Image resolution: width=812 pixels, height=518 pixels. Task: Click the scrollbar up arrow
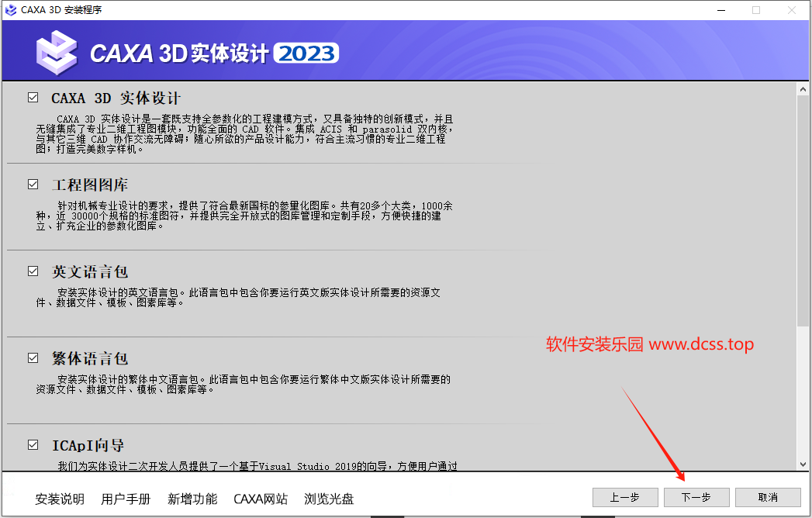pyautogui.click(x=803, y=90)
